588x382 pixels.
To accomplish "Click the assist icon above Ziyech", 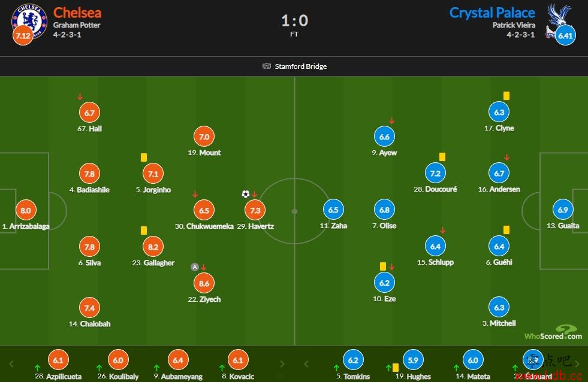I will coord(195,267).
